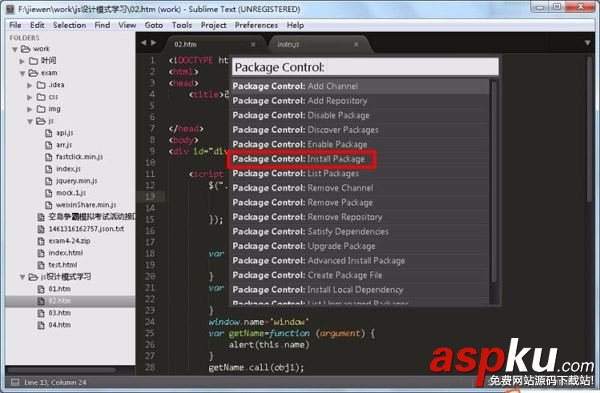
Task: Close the 02.htm tab
Action: (253, 45)
